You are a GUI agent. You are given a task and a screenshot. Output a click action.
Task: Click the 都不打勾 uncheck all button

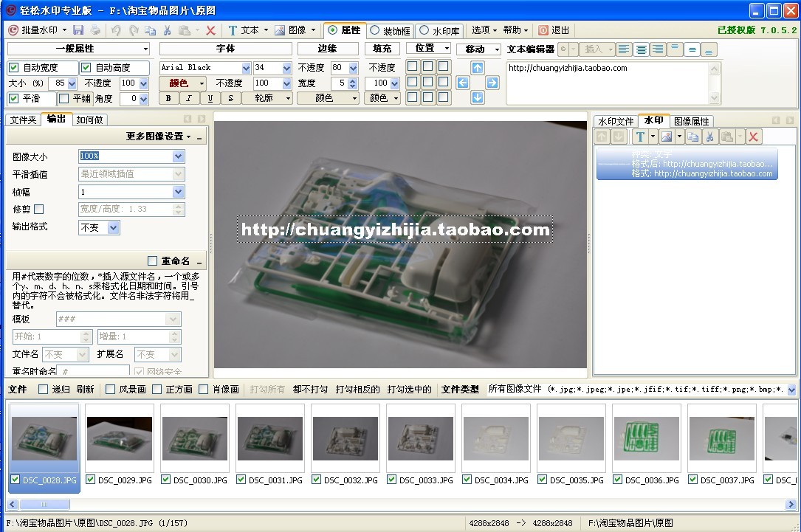[x=310, y=389]
